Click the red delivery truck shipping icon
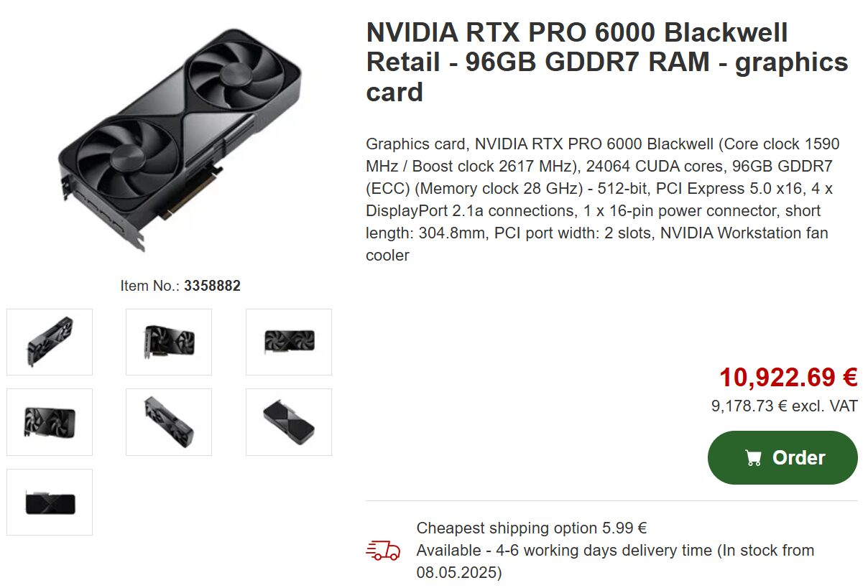Viewport: 868px width, 588px height. pyautogui.click(x=383, y=550)
